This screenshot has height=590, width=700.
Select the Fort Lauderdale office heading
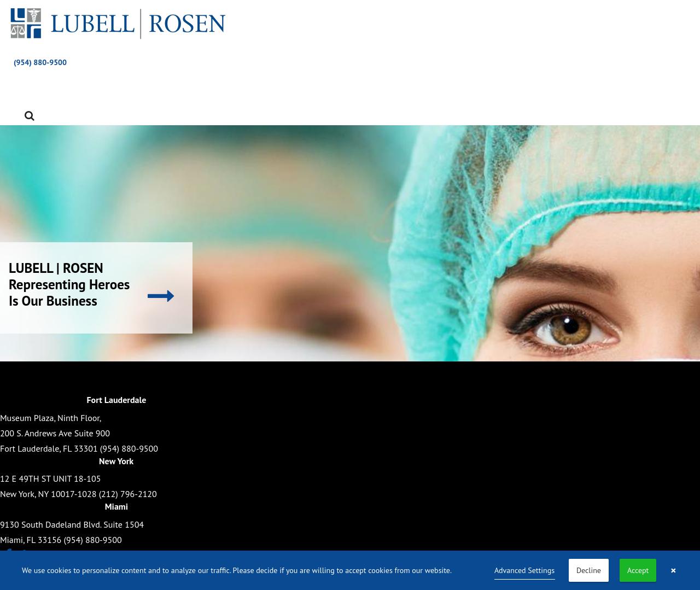click(116, 400)
